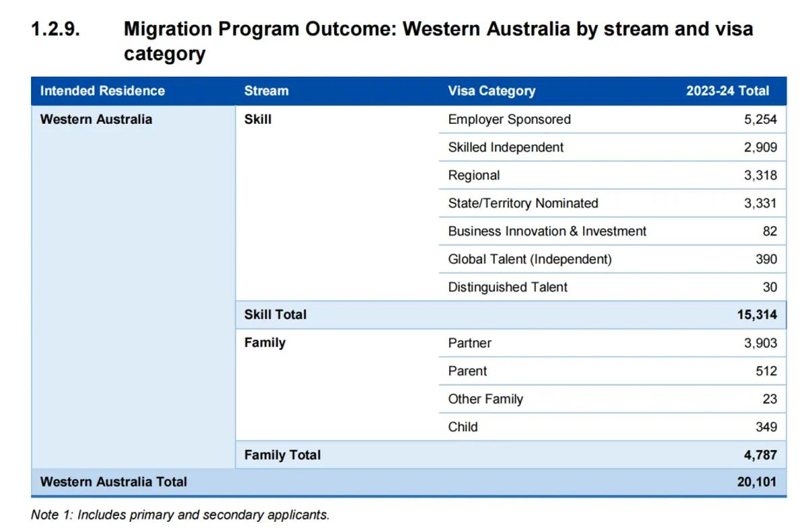Image resolution: width=808 pixels, height=532 pixels.
Task: Click the 'Intended Residence' column header
Action: pos(102,91)
